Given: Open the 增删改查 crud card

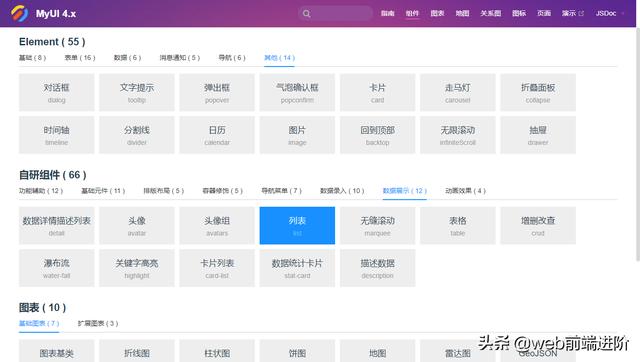Looking at the screenshot, I should [538, 225].
